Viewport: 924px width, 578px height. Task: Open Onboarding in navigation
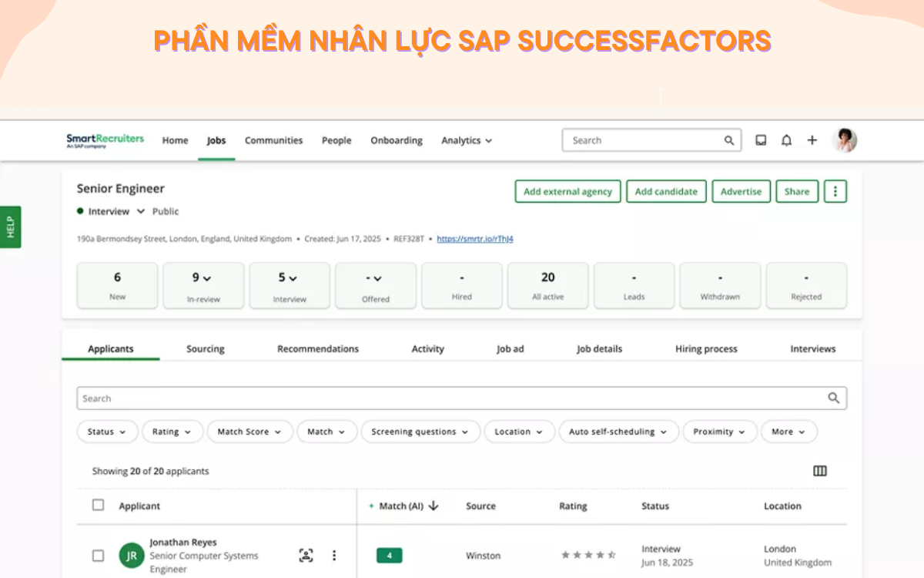397,140
